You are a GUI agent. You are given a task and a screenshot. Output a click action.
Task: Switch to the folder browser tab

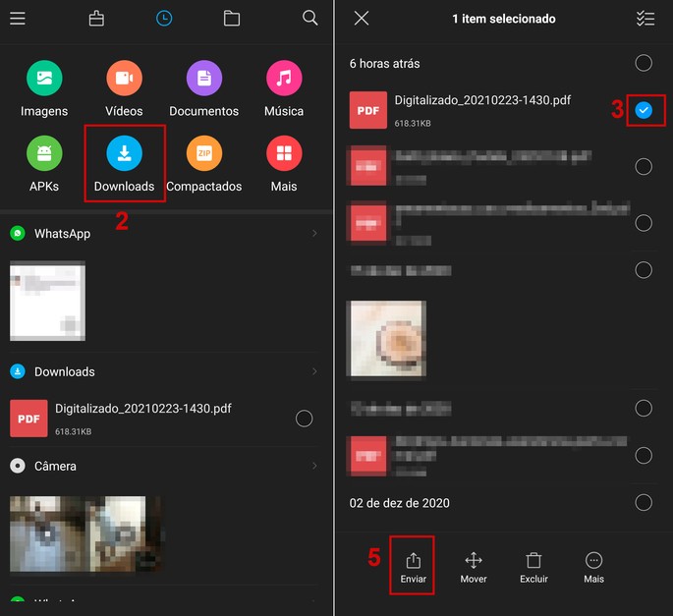click(232, 19)
